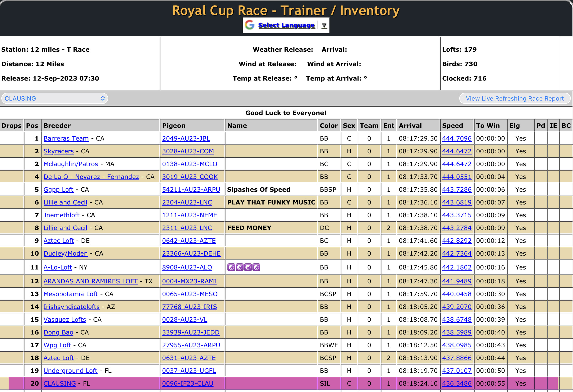This screenshot has width=573, height=392.
Task: Open Barreras Team breeder link
Action: click(x=66, y=138)
